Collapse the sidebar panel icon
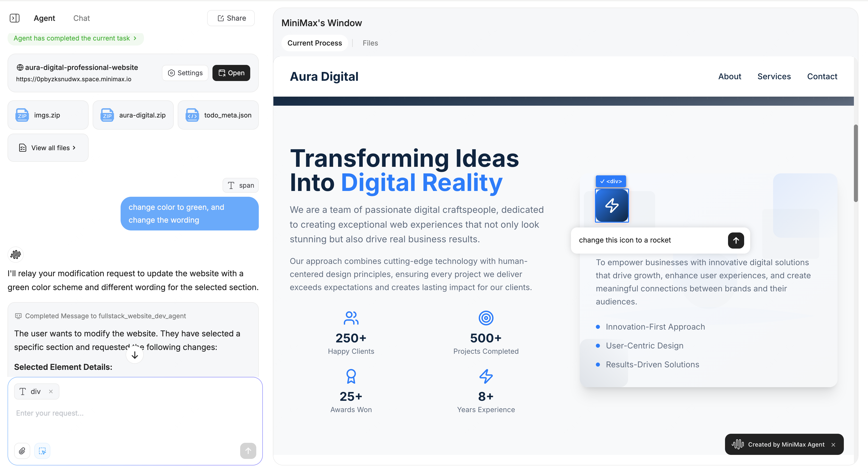 tap(15, 18)
